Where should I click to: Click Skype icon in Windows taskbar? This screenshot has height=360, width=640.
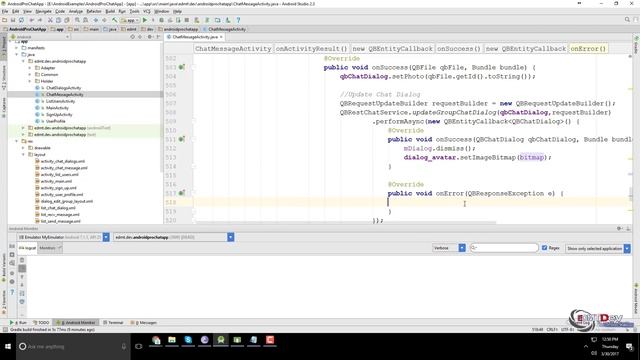(x=188, y=340)
